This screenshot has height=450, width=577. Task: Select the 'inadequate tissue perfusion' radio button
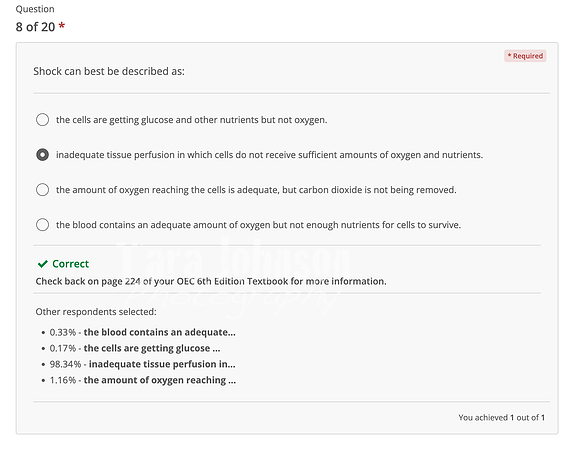[42, 155]
